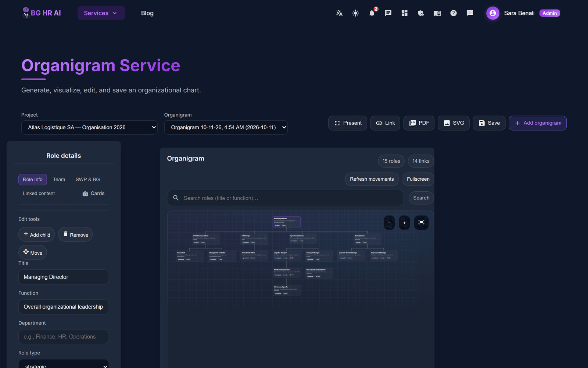The width and height of the screenshot is (588, 368).
Task: Open the organigram in Fullscreen
Action: click(x=418, y=179)
